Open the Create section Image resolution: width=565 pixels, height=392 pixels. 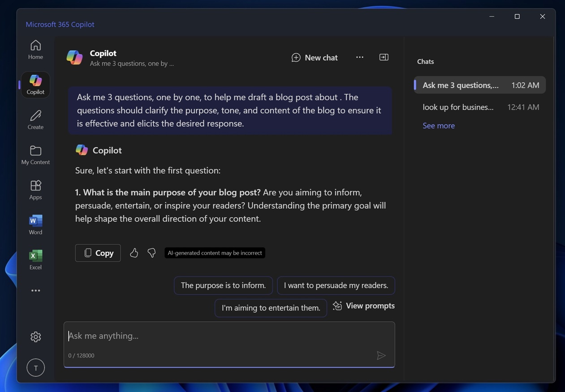coord(35,119)
